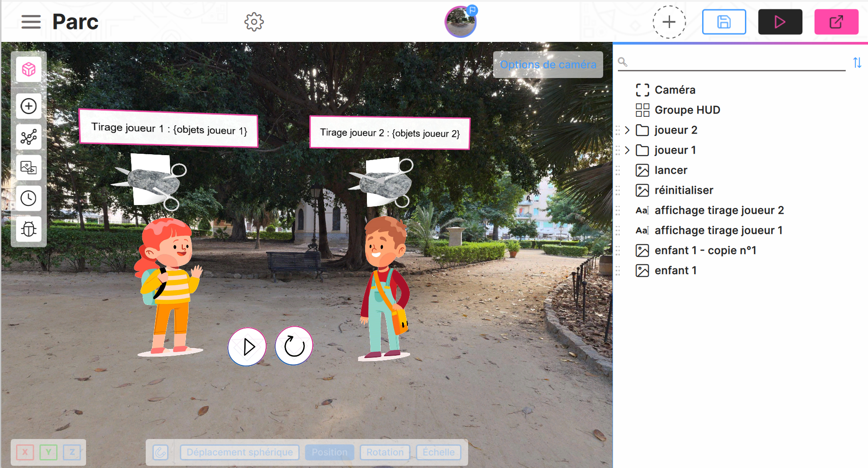Toggle sort order arrows icon
Screen dimensions: 868x468
click(x=857, y=63)
